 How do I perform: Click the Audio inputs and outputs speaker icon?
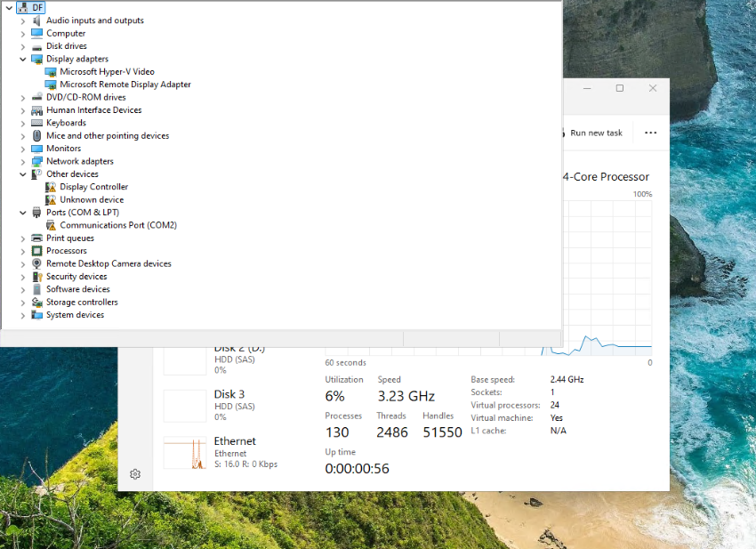36,20
